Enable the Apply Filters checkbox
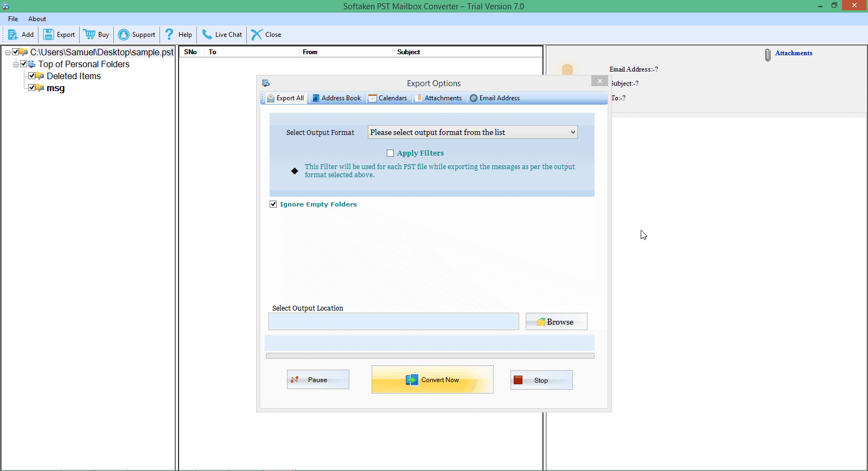The height and width of the screenshot is (471, 868). tap(390, 153)
